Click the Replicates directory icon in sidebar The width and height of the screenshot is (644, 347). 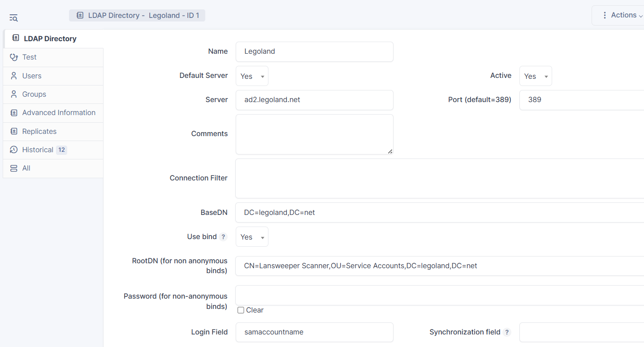tap(14, 132)
